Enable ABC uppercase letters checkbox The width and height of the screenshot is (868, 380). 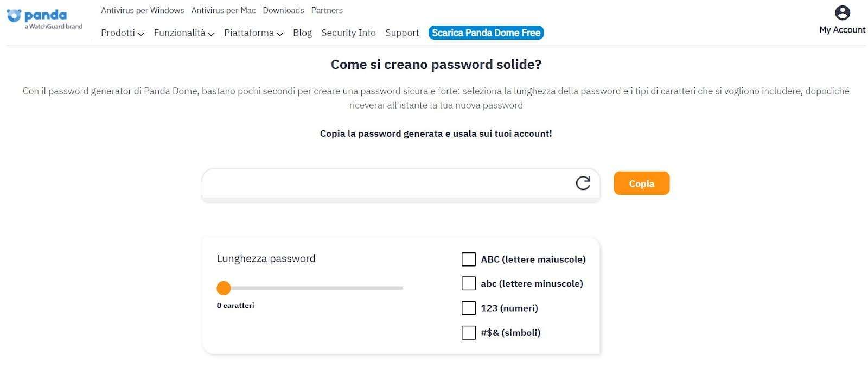tap(468, 259)
